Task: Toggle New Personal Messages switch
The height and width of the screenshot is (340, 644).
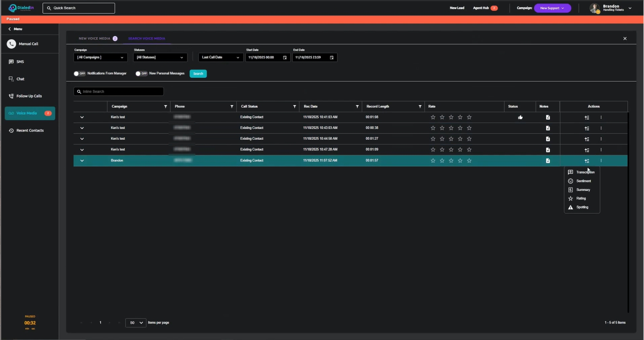Action: [141, 74]
